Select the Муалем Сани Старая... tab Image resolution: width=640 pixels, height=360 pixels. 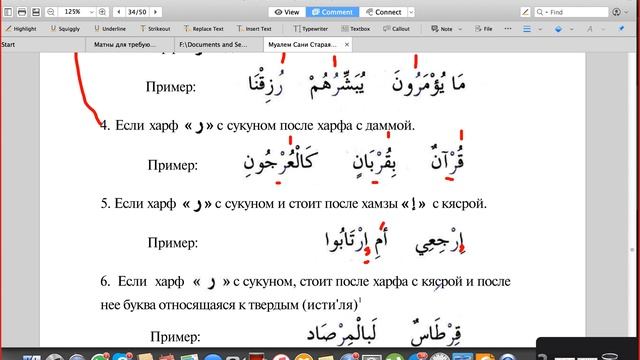(x=302, y=44)
